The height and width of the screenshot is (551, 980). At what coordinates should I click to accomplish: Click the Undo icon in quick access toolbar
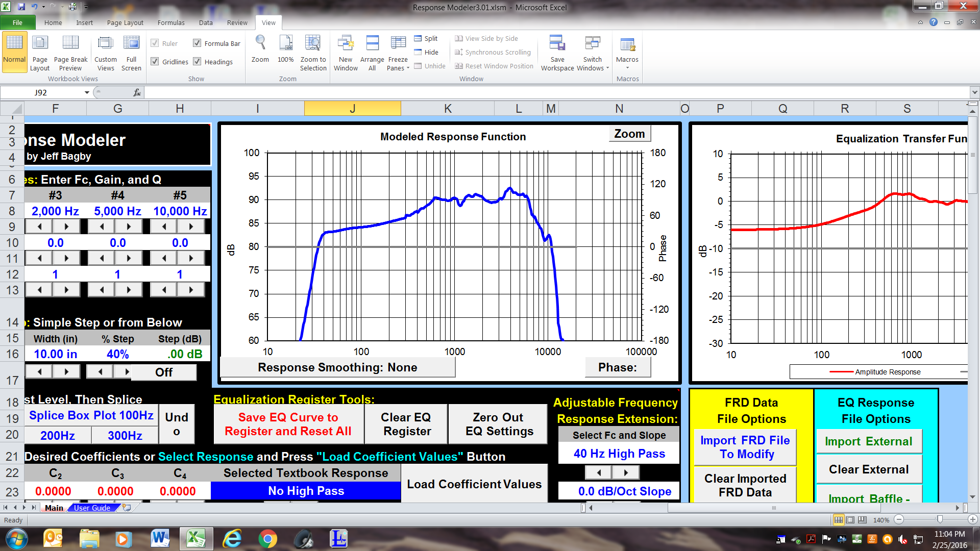coord(34,7)
